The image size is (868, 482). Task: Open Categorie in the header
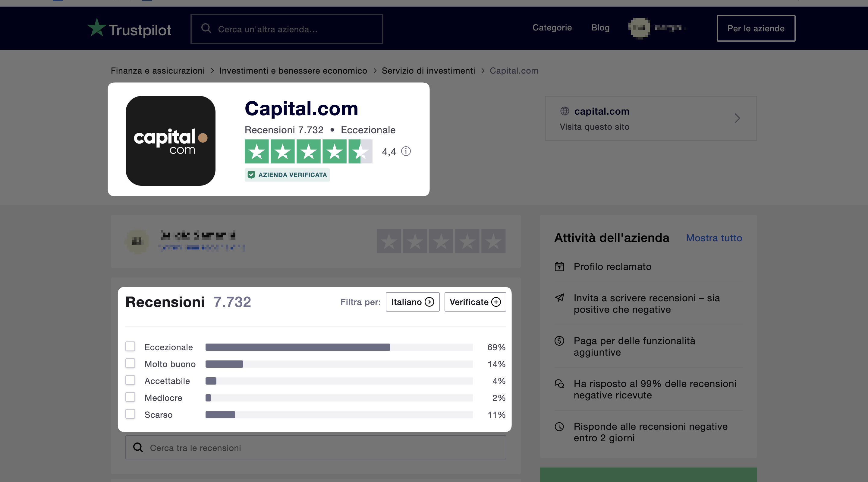coord(552,28)
